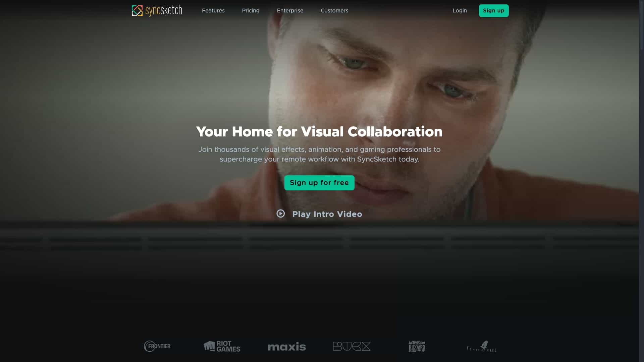Click the Frontier logo
This screenshot has height=362, width=644.
(157, 346)
